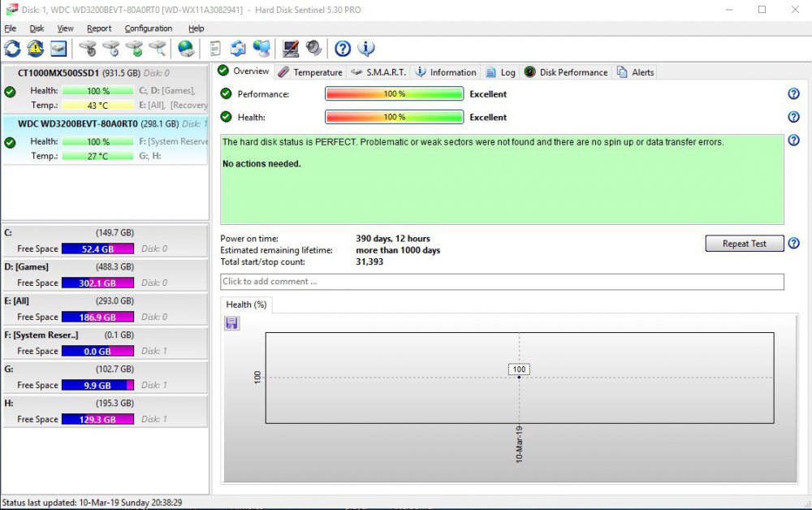Click the globe toolbar icon
Image resolution: width=812 pixels, height=510 pixels.
tap(186, 49)
